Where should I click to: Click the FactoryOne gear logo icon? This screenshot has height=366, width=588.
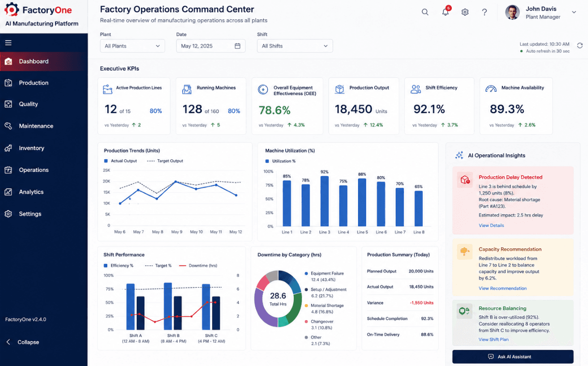click(12, 9)
